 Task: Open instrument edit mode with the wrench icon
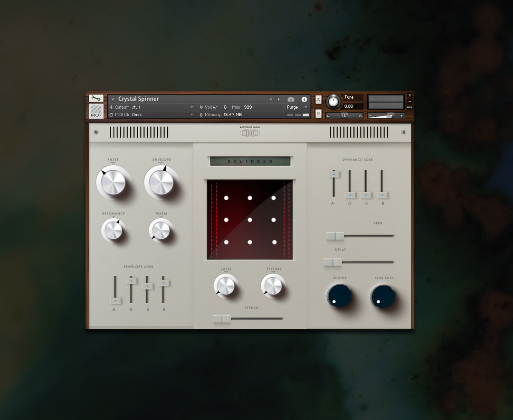pyautogui.click(x=95, y=99)
